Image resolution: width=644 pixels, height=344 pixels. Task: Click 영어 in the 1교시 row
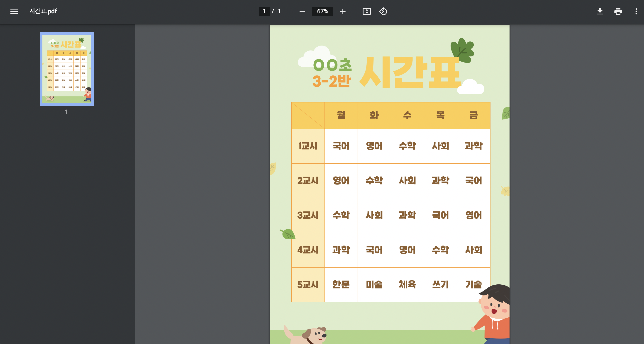click(x=374, y=146)
